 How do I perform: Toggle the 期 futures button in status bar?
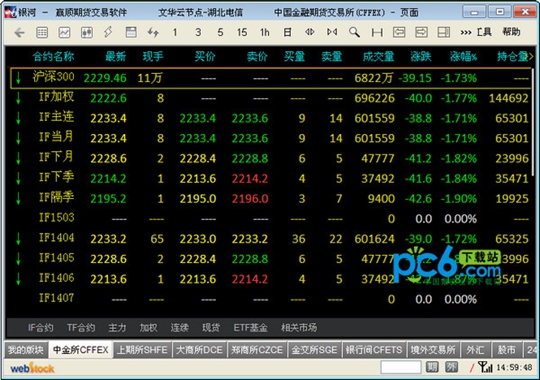432,367
